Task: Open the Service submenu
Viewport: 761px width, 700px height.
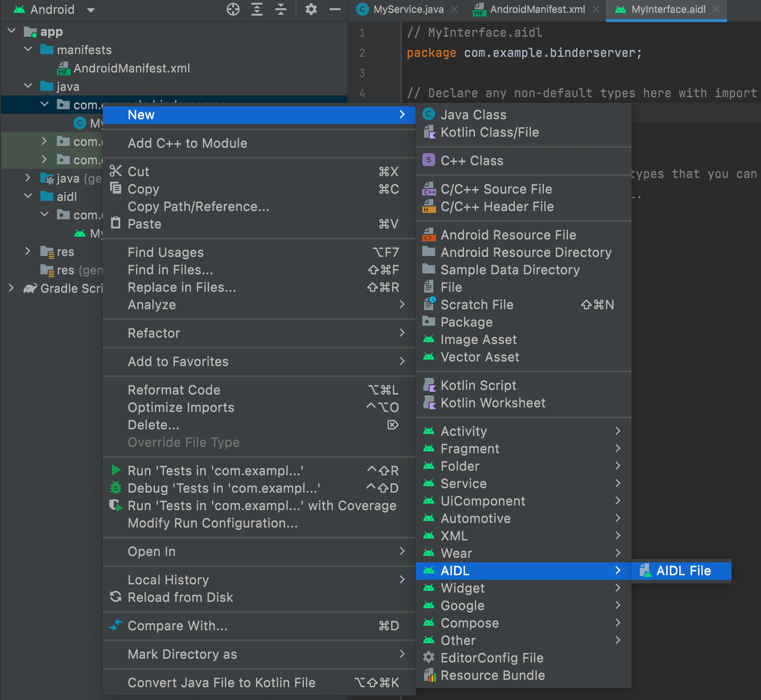Action: [524, 483]
